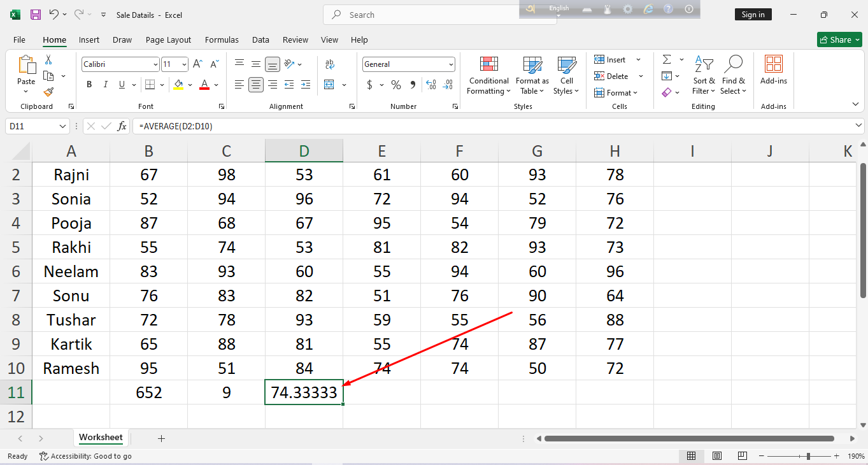Click the Merge & Center icon
Viewport: 868px width, 465px height.
329,85
